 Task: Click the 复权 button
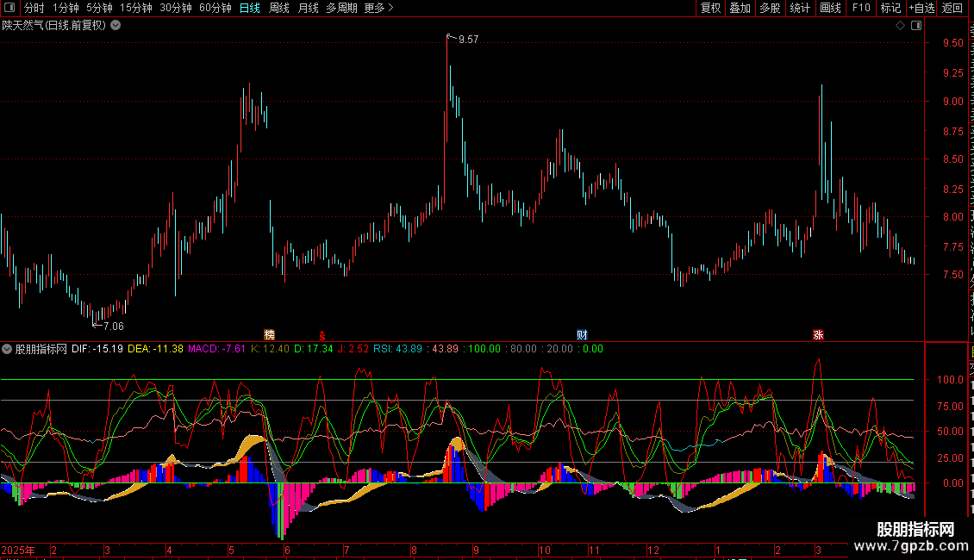(710, 8)
